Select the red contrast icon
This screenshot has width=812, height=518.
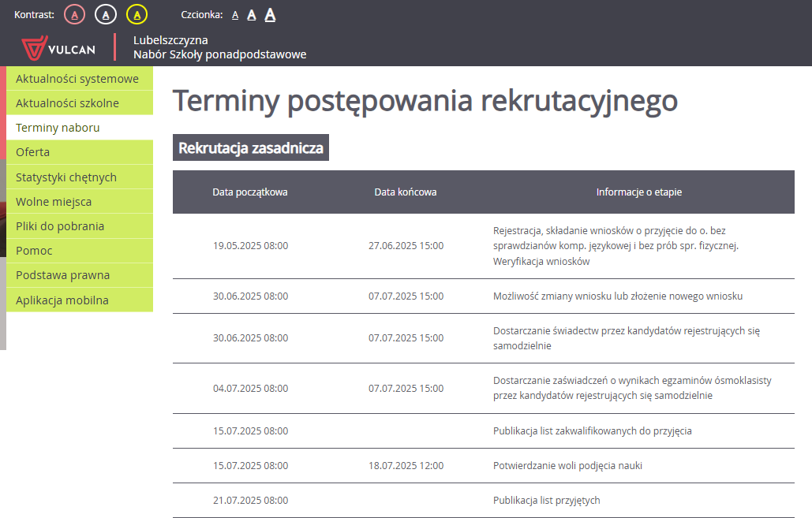pos(74,14)
